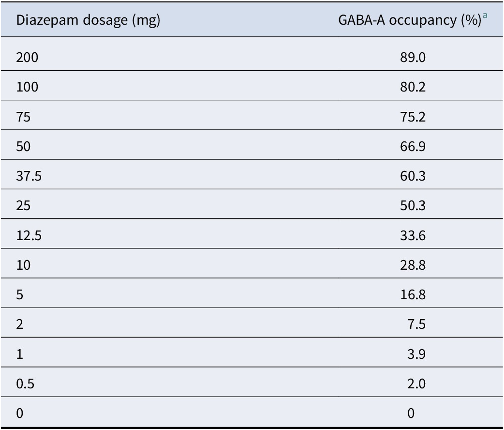Select the 80.2 occupancy value
Image resolution: width=504 pixels, height=430 pixels.
413,87
